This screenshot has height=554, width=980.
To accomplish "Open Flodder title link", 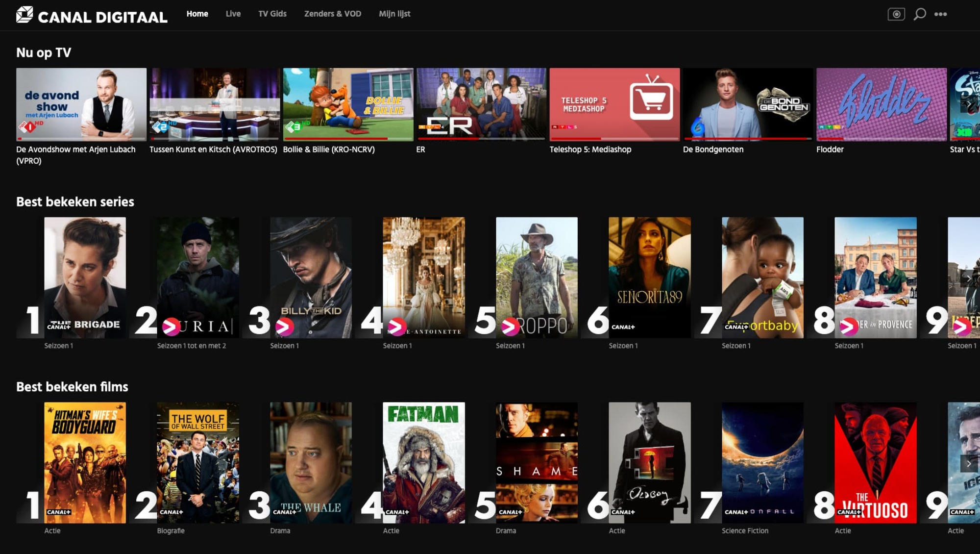I will coord(830,150).
